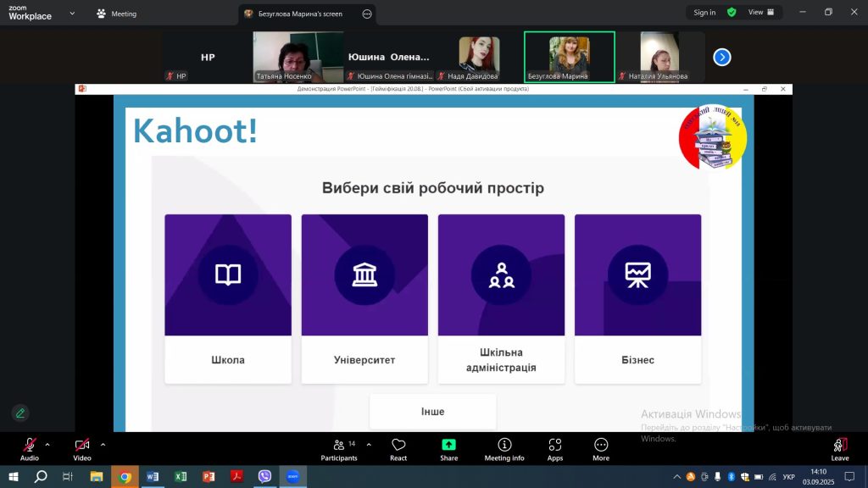This screenshot has width=868, height=488.
Task: Show next participants with blue arrow
Action: click(722, 57)
